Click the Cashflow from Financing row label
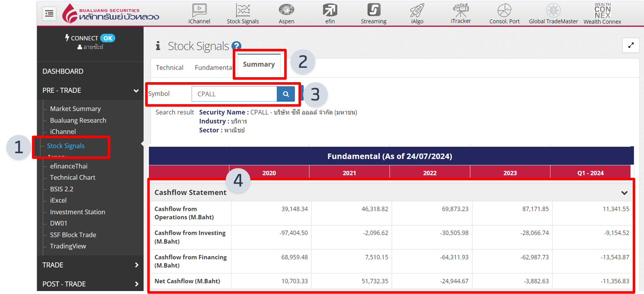644x294 pixels. (190, 261)
